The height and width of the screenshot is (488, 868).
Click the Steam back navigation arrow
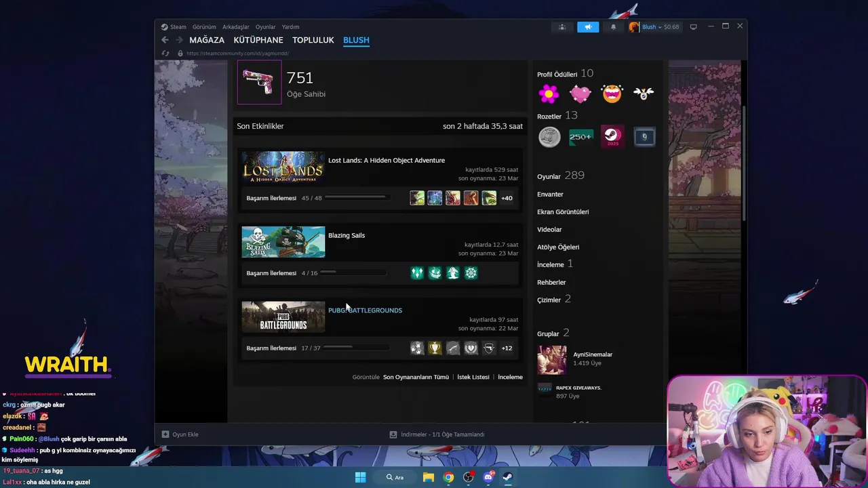(165, 40)
